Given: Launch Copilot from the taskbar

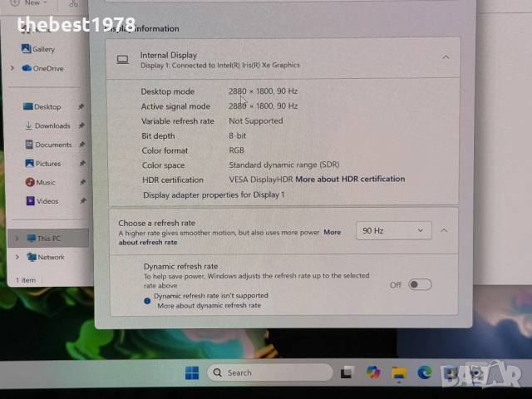Looking at the screenshot, I should click(373, 372).
